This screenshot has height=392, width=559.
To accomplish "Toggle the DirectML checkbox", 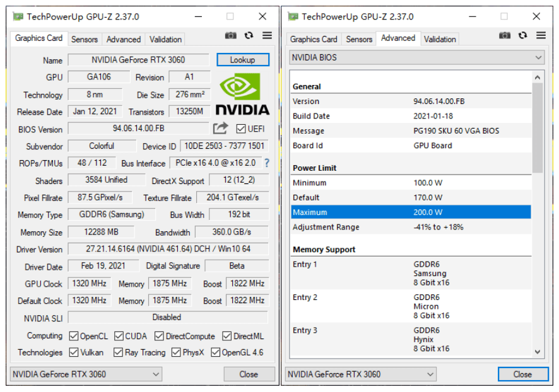I will [x=227, y=336].
